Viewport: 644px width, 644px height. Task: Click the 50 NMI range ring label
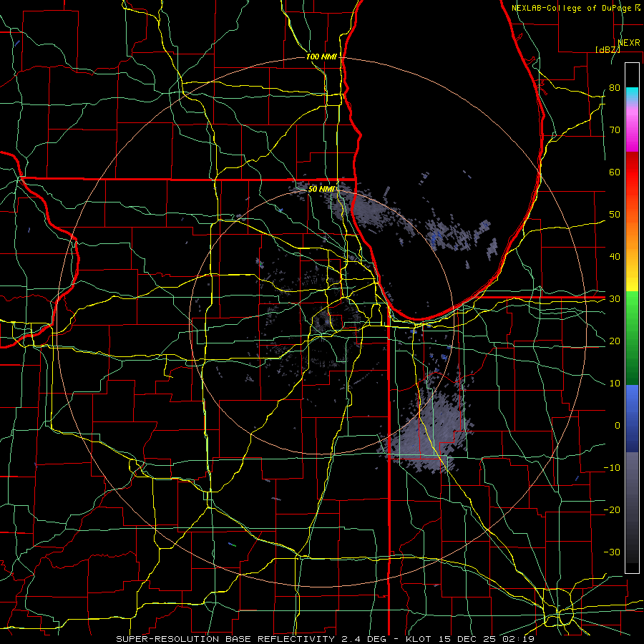click(321, 190)
